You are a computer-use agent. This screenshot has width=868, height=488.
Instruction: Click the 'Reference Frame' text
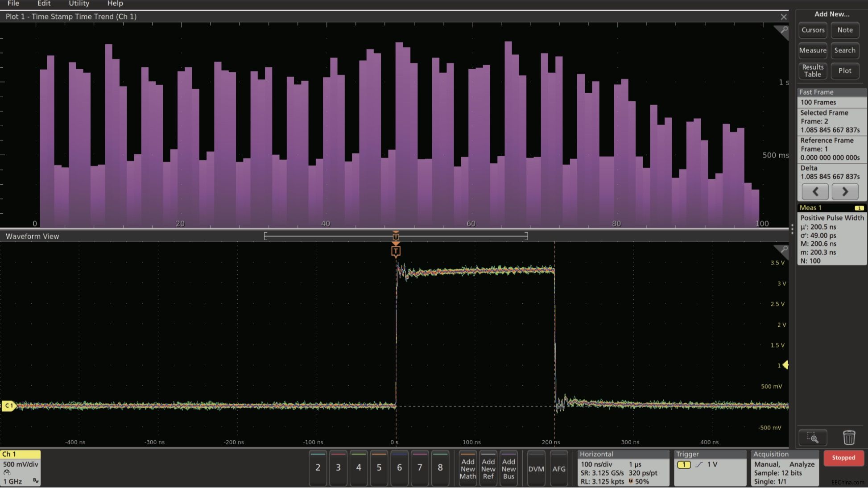pos(827,141)
